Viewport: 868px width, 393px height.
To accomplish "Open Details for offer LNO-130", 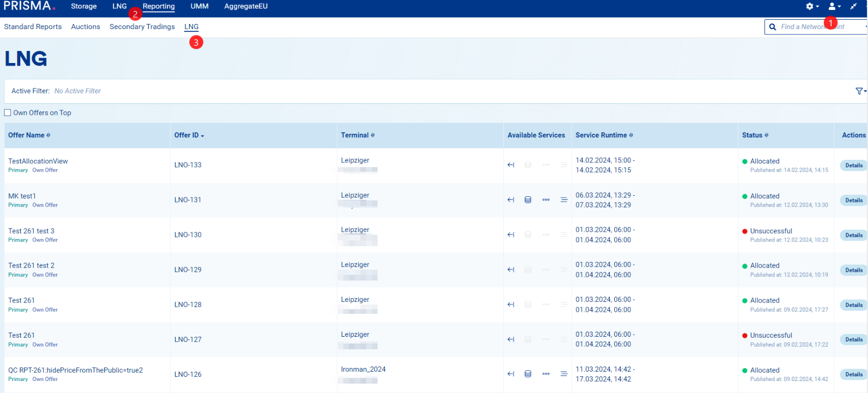I will pos(853,235).
